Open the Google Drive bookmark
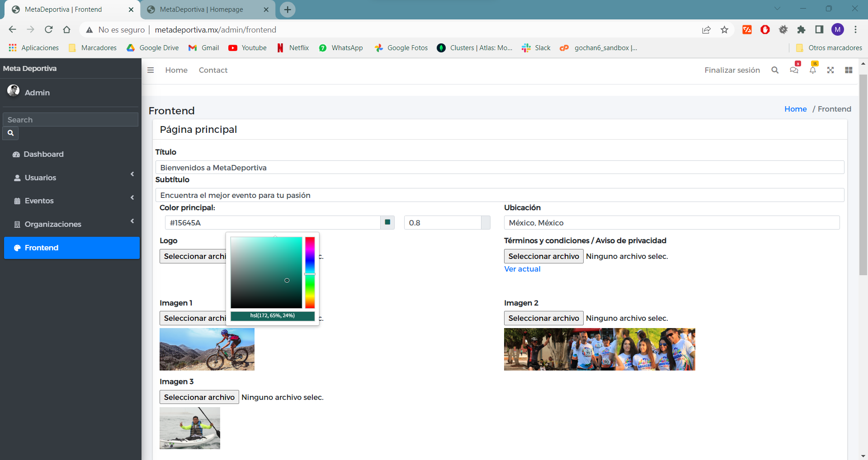The height and width of the screenshot is (460, 868). pyautogui.click(x=153, y=48)
